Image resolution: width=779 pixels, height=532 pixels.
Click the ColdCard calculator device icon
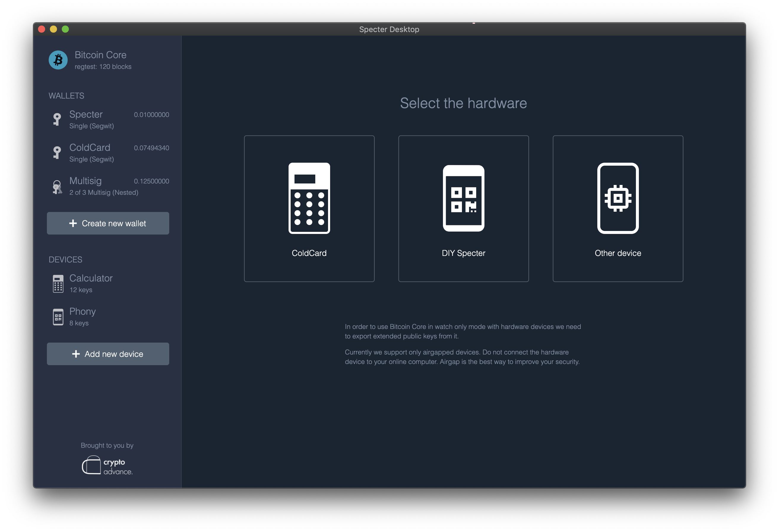pos(309,198)
